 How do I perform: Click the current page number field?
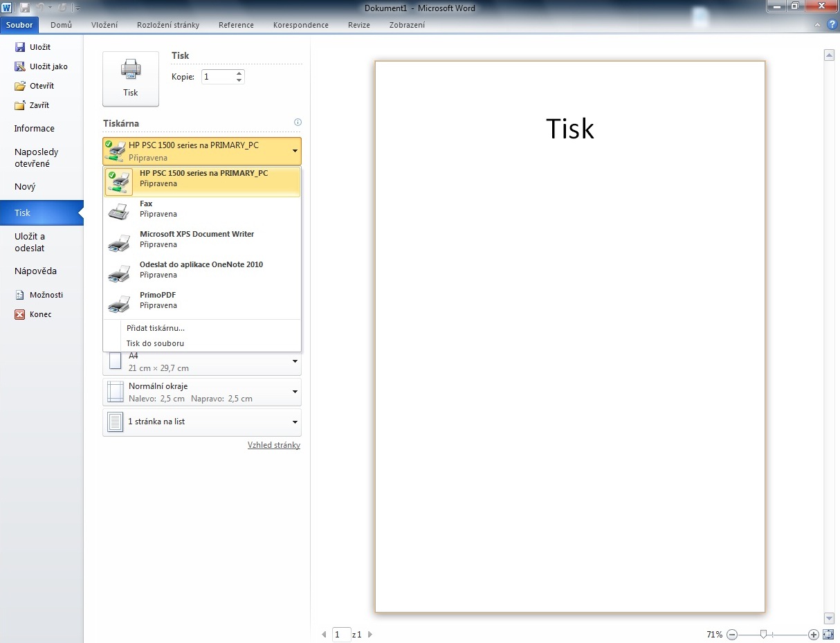pyautogui.click(x=341, y=634)
